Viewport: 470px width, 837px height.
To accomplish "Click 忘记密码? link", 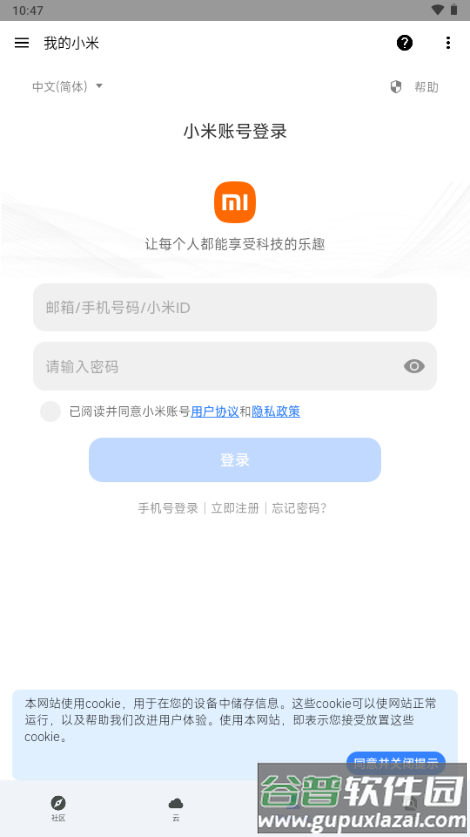I will click(x=299, y=508).
